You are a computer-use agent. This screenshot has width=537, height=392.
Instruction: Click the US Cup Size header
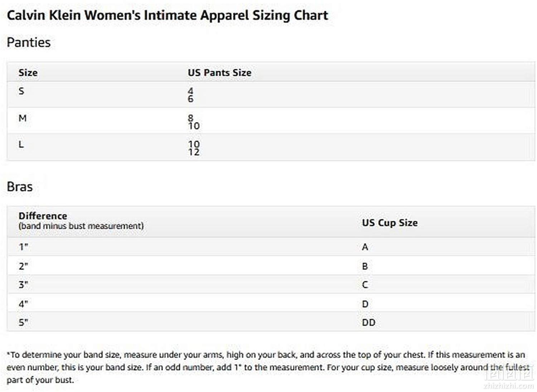[x=390, y=223]
